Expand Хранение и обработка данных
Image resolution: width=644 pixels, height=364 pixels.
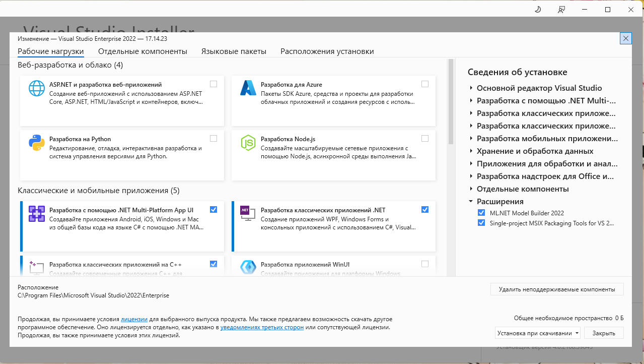pyautogui.click(x=471, y=151)
